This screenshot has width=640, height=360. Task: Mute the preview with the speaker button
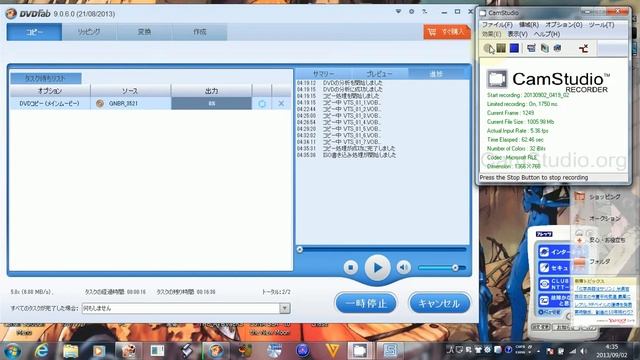coord(403,267)
